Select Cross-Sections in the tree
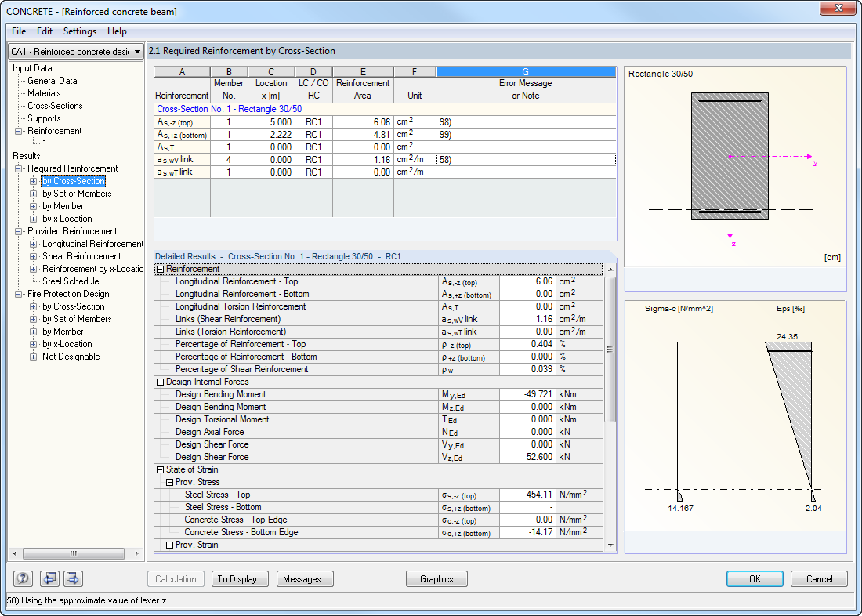The height and width of the screenshot is (616, 862). click(x=55, y=106)
